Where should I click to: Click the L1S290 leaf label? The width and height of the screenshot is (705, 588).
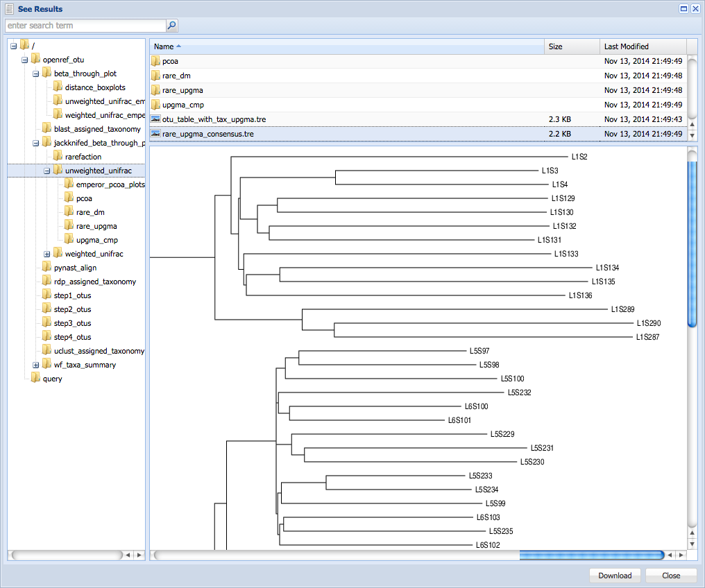click(x=648, y=323)
